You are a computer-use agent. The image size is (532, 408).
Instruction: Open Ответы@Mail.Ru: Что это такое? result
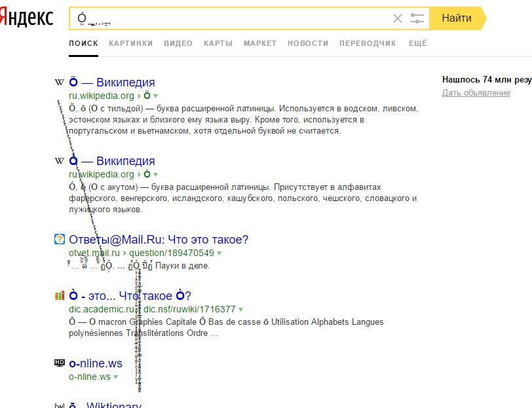pos(159,240)
